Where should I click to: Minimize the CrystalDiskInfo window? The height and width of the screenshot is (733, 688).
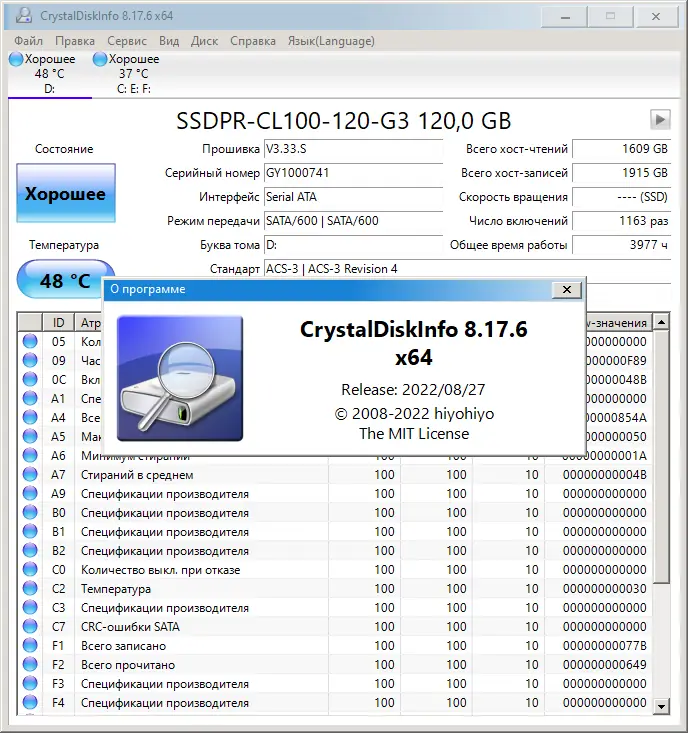coord(565,17)
